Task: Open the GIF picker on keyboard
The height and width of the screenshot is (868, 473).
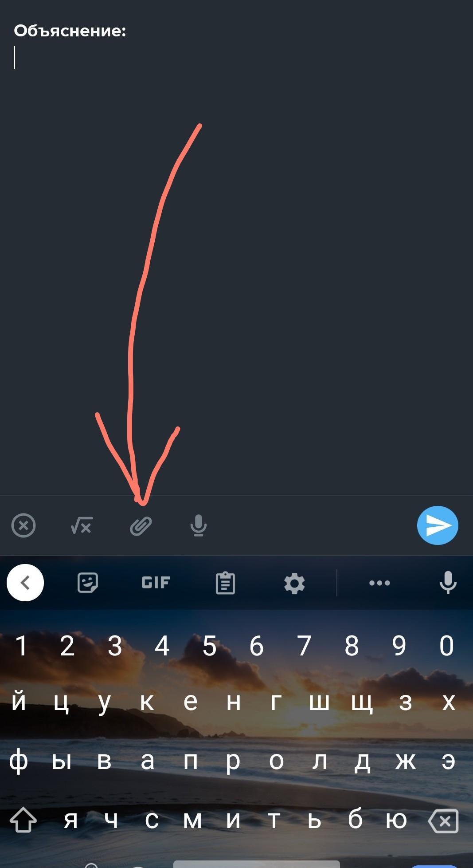Action: tap(156, 583)
